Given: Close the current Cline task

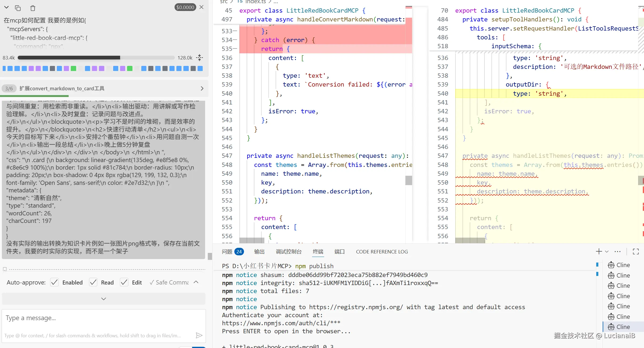Looking at the screenshot, I should pos(202,7).
